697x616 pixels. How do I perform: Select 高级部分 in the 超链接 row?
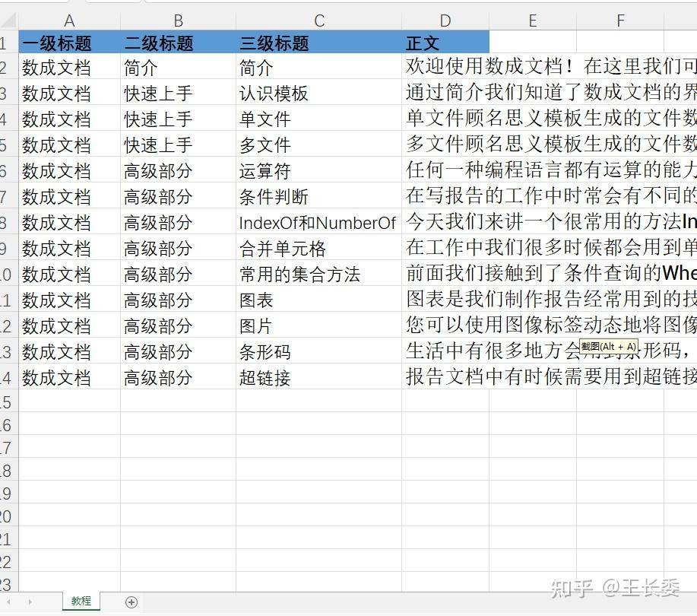(x=178, y=376)
